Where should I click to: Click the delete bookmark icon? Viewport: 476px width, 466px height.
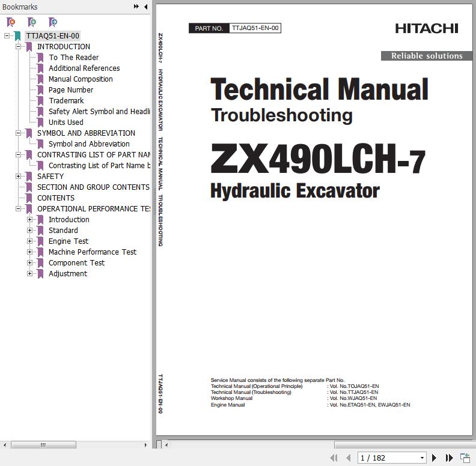[x=11, y=22]
